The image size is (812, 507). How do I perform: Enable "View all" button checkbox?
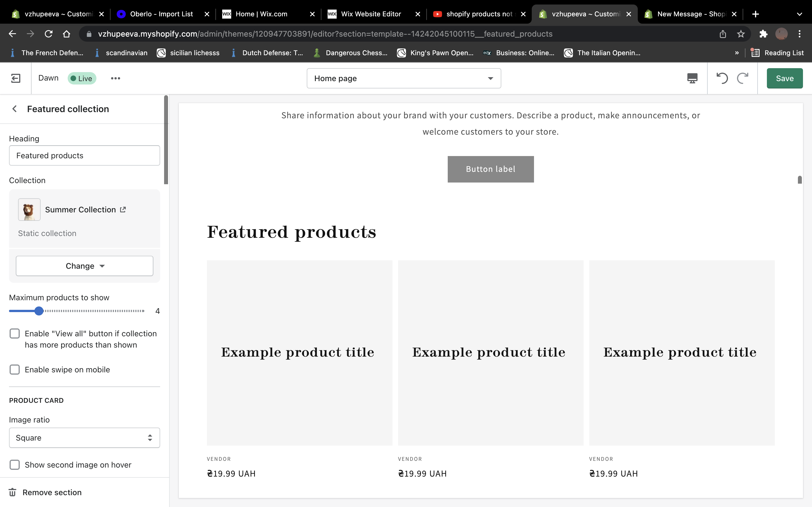pos(15,333)
